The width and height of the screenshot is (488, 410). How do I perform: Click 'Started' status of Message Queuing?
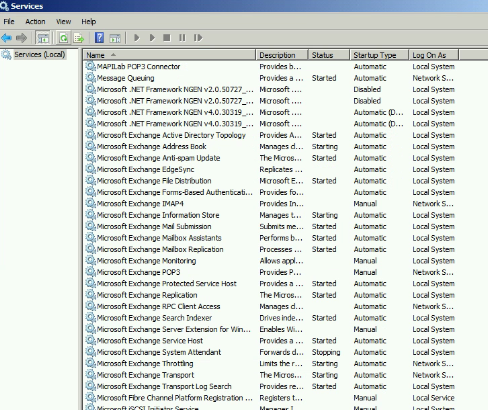coord(324,78)
